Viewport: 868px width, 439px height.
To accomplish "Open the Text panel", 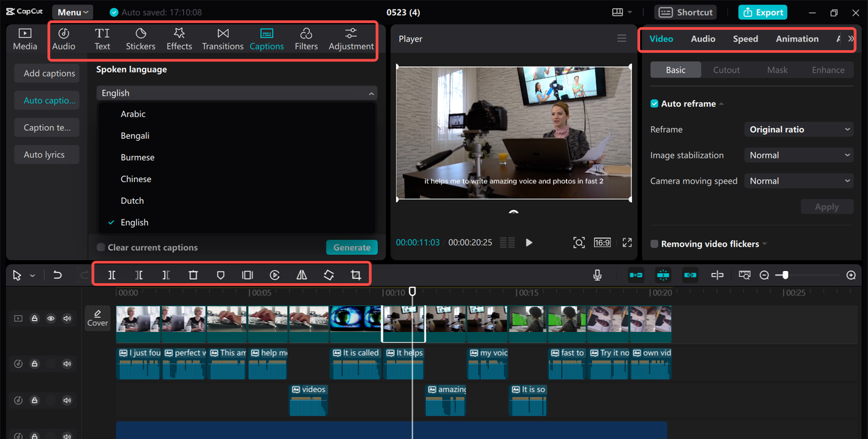I will click(102, 39).
